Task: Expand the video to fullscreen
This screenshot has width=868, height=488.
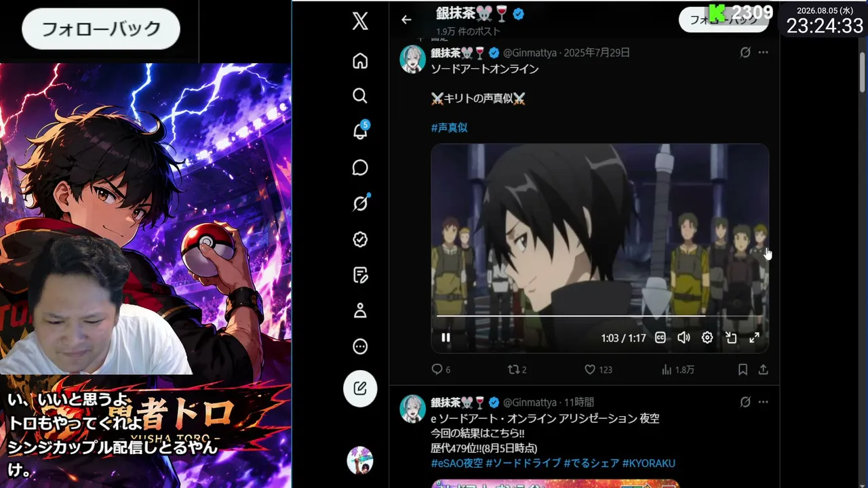Action: 754,338
